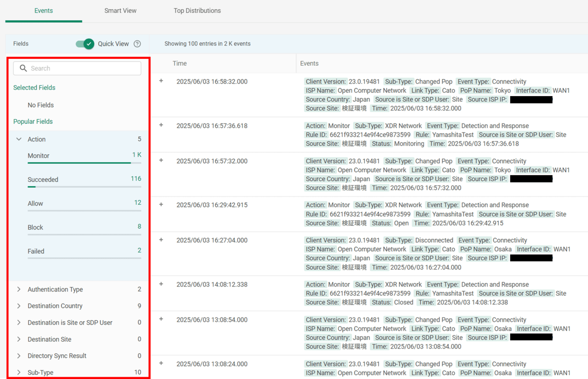The image size is (588, 379).
Task: Expand the Authentication Type field
Action: click(19, 289)
